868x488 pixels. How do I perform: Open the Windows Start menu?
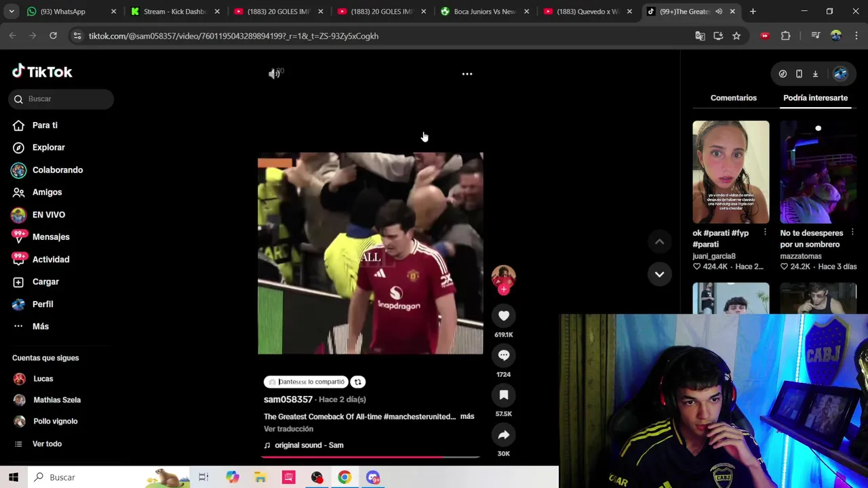point(14,477)
